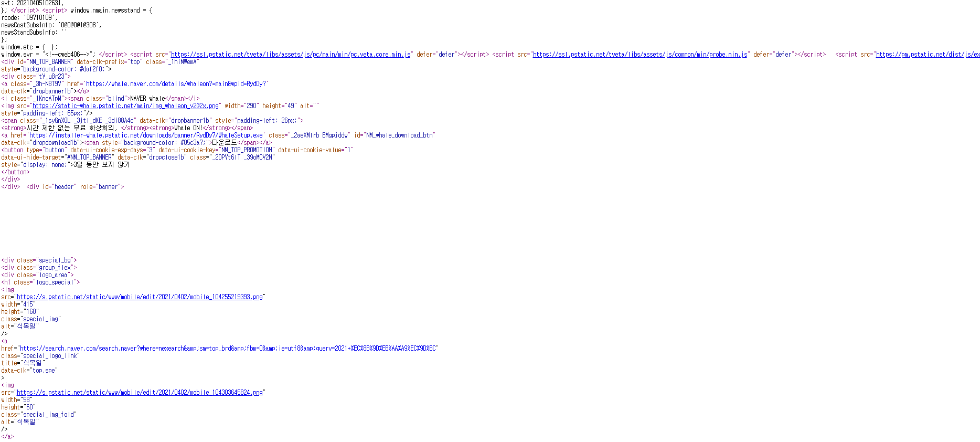Click the data-clk="dropbanner1b"></a> line
The width and height of the screenshot is (980, 442).
pos(45,91)
